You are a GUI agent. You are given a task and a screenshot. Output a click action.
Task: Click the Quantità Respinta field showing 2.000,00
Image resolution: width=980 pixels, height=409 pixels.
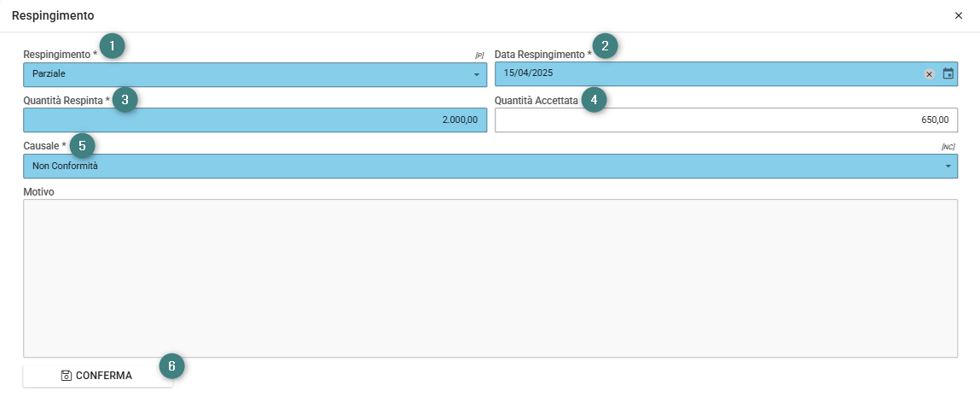click(x=255, y=120)
